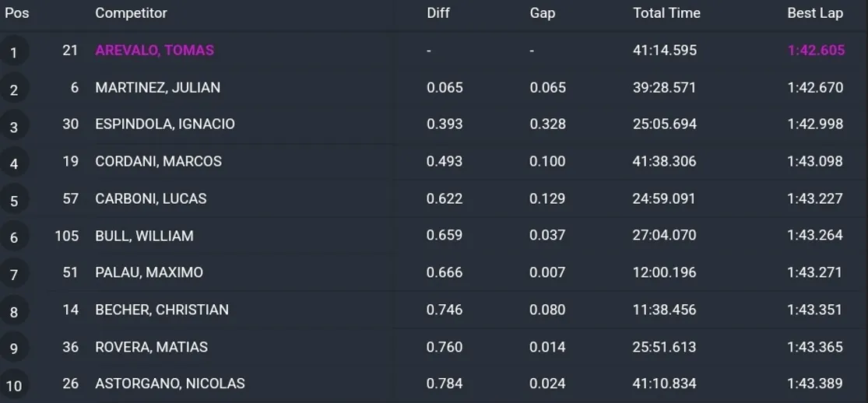Click the position 1 circle badge
Image resolution: width=868 pixels, height=403 pixels.
point(13,52)
